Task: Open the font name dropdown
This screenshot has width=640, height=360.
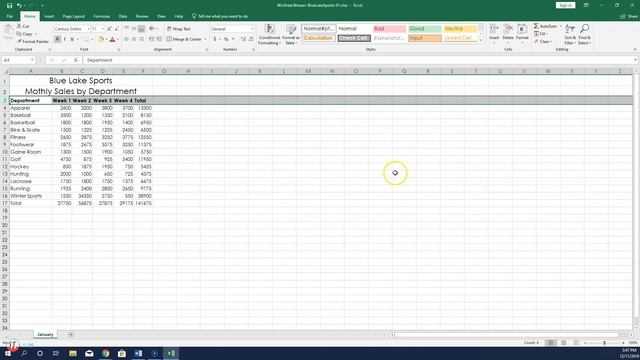Action: tap(88, 29)
